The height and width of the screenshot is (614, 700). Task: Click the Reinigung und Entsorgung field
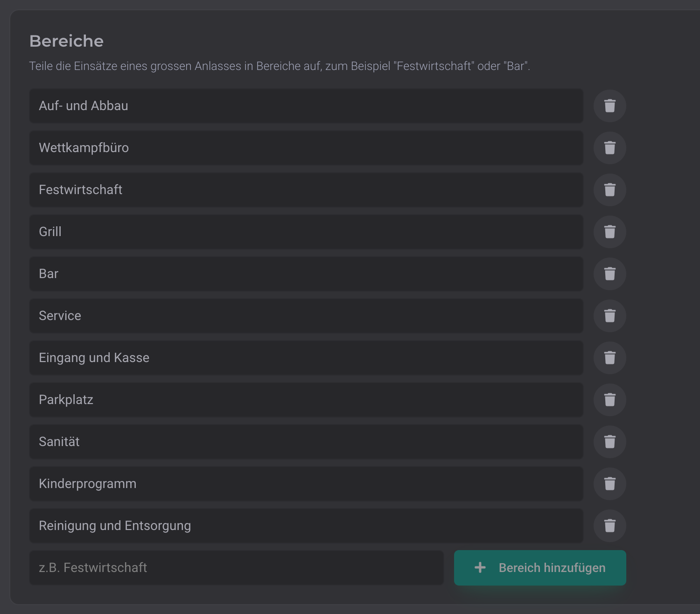click(306, 526)
